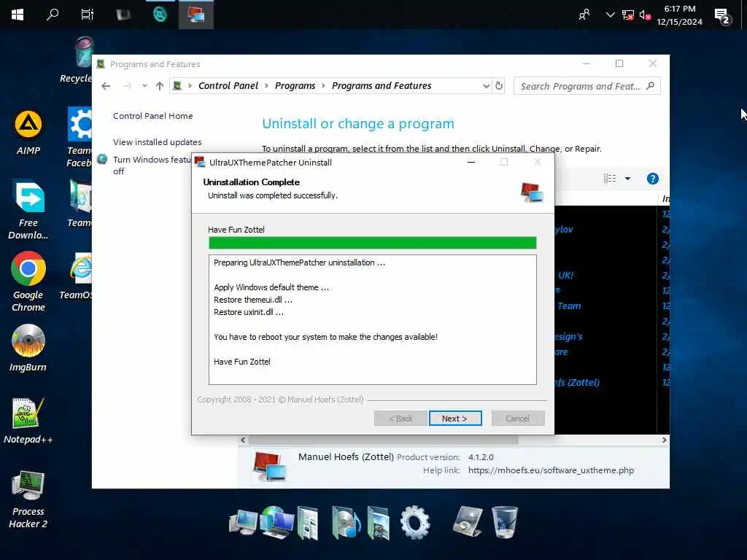747x560 pixels.
Task: Minimize the UltraUXThemePatcher Uninstall dialog
Action: 471,162
